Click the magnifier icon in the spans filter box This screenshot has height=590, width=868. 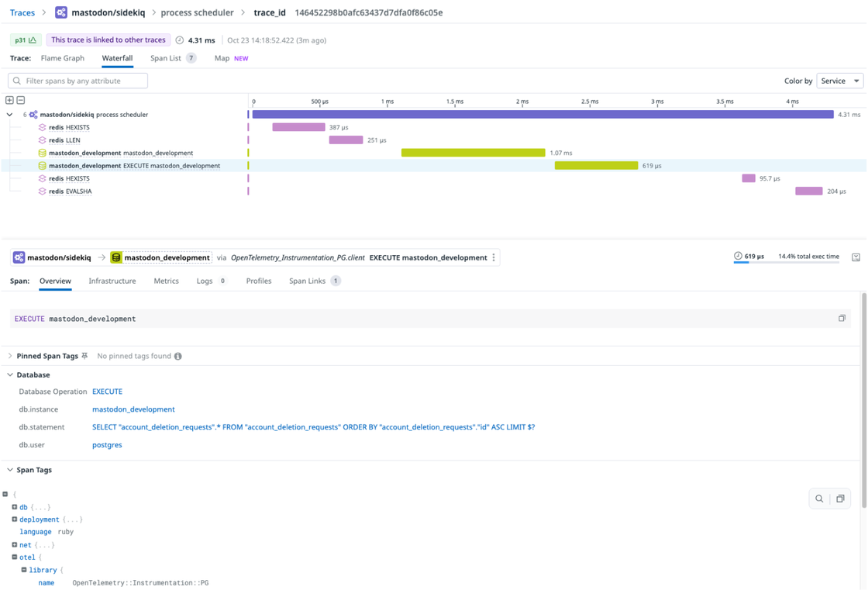17,81
